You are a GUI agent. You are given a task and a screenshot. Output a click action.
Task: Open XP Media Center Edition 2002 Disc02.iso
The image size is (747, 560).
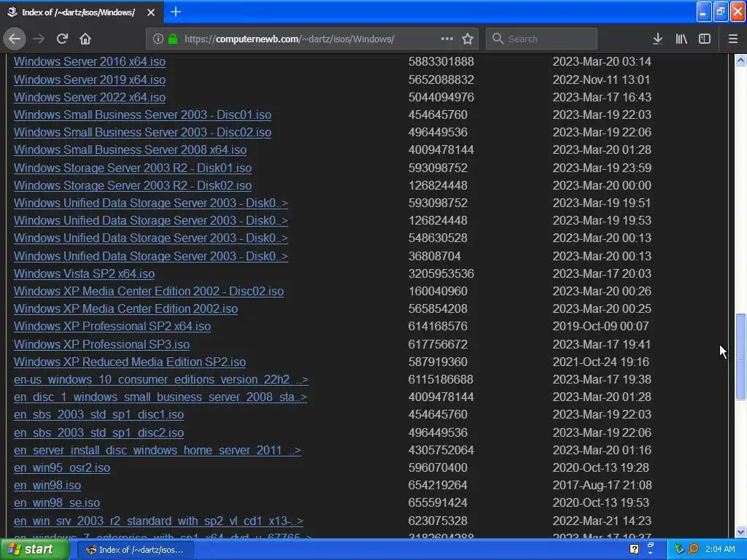149,292
